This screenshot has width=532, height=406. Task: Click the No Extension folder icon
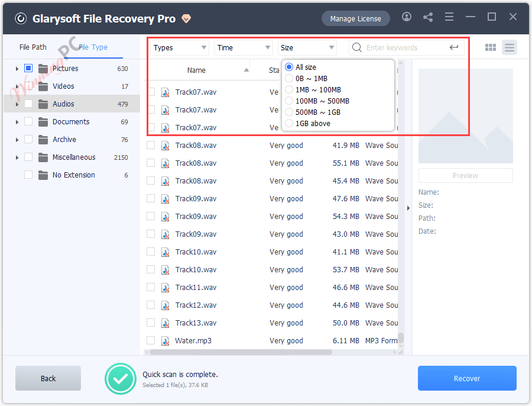[x=43, y=175]
